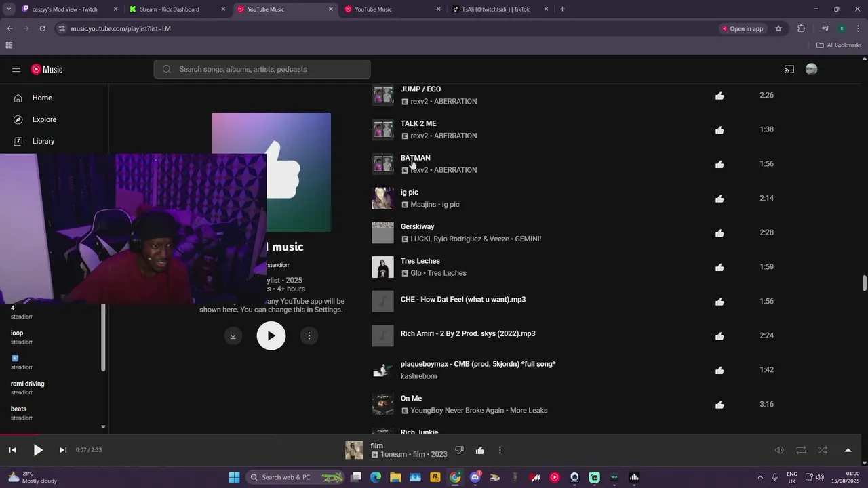Open the weather widget on taskbar

(33, 477)
